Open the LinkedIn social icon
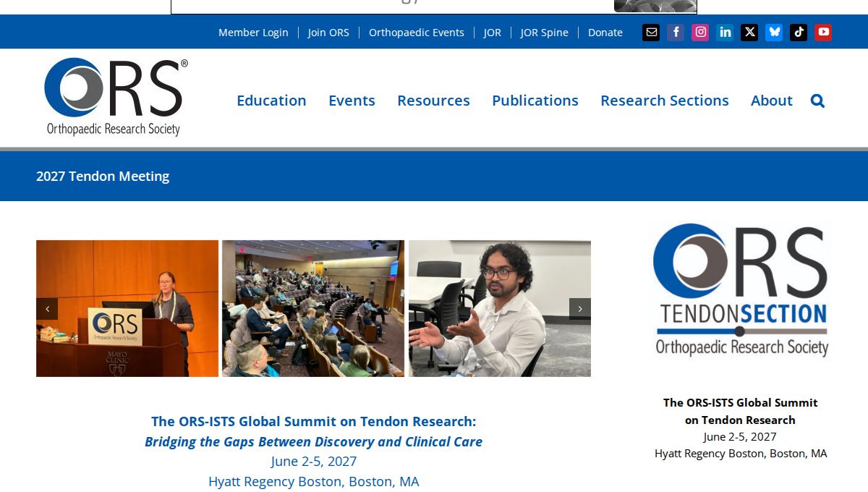This screenshot has height=492, width=868. [725, 32]
